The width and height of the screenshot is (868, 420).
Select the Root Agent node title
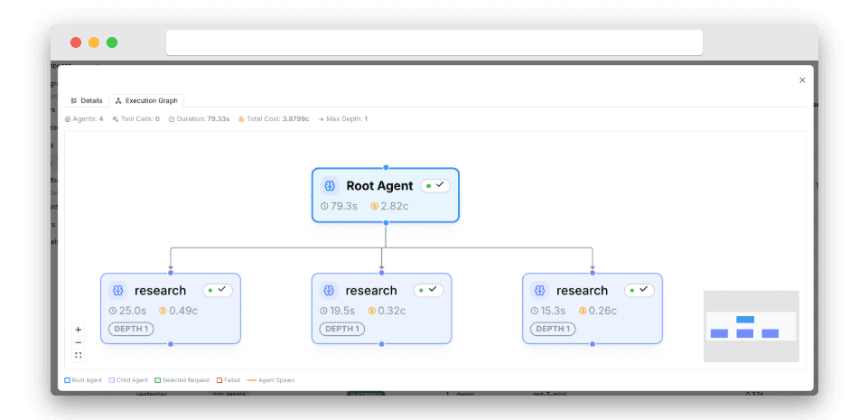click(x=379, y=186)
